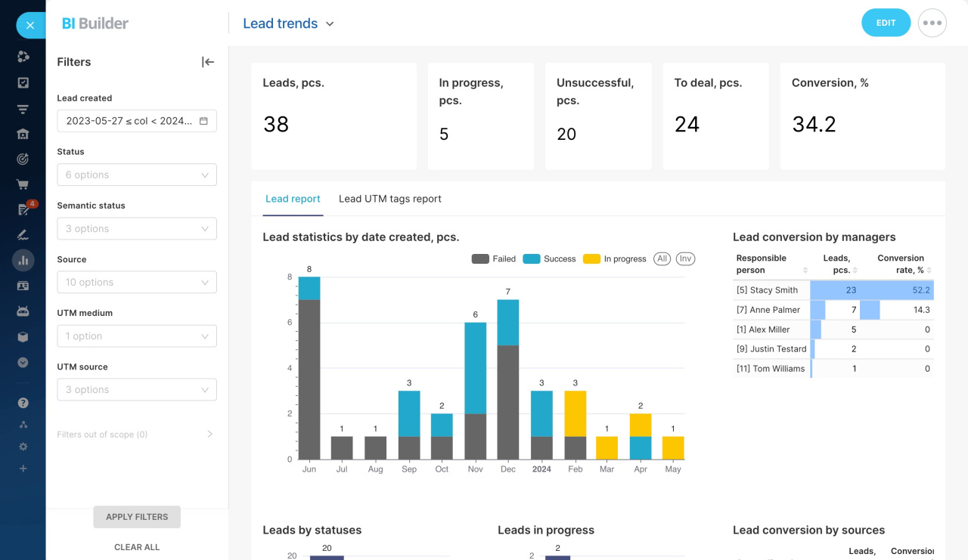968x560 pixels.
Task: Open the BI analytics bar chart icon
Action: 23,260
